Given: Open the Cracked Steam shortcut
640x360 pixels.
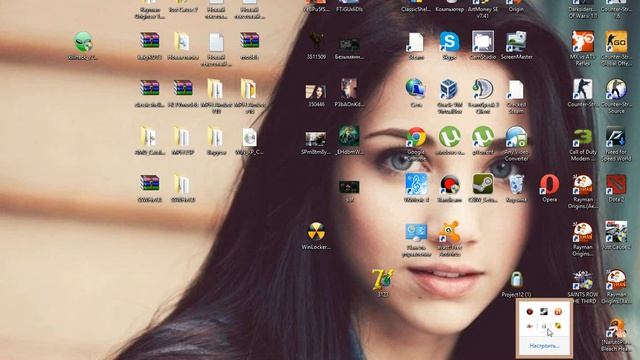Looking at the screenshot, I should click(516, 89).
